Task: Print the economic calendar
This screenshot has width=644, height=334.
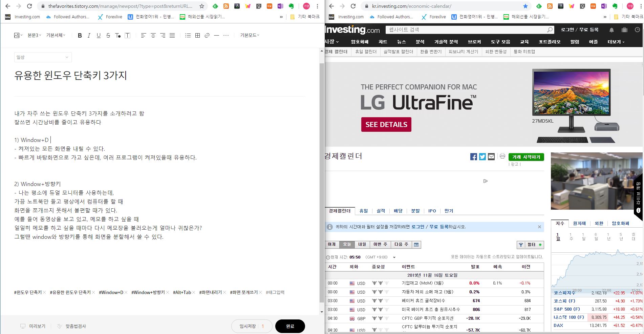Action: (502, 156)
